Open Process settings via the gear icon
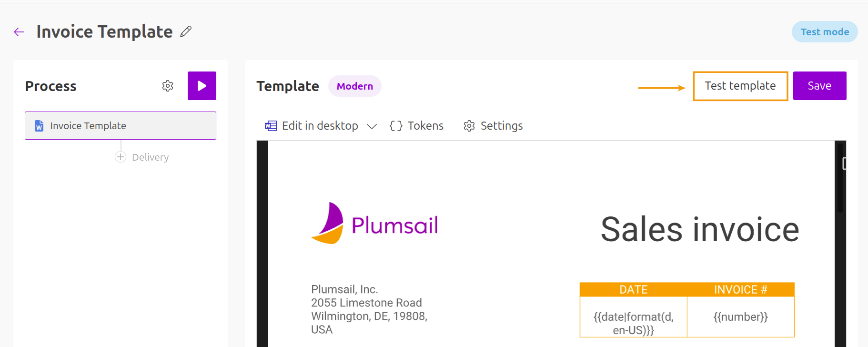868x347 pixels. 167,86
